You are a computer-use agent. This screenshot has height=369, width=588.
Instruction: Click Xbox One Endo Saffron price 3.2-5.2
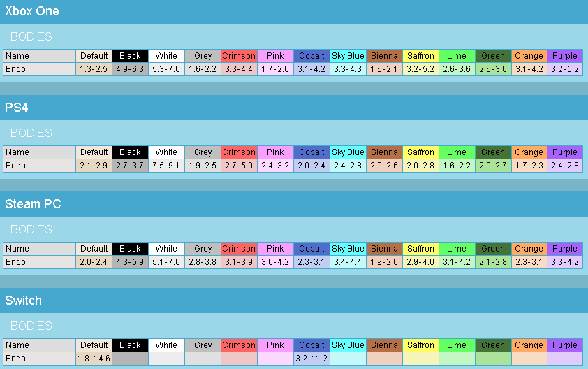420,69
